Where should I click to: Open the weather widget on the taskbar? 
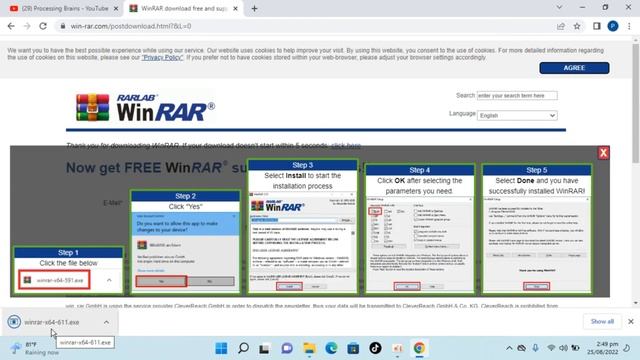(x=35, y=348)
